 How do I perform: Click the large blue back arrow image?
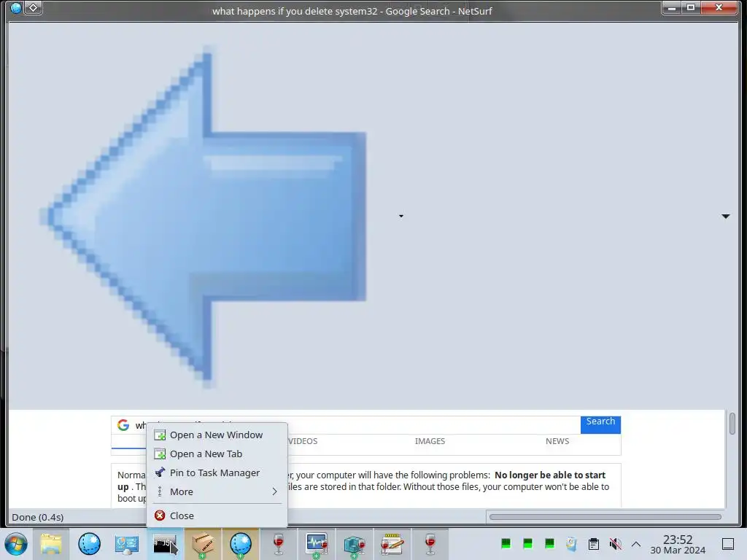tap(204, 217)
